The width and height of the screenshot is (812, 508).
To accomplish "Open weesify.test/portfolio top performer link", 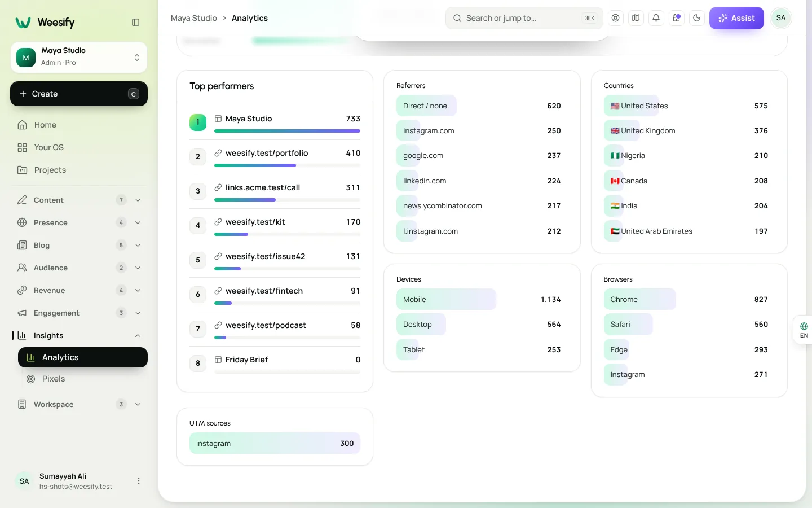I will [x=267, y=153].
